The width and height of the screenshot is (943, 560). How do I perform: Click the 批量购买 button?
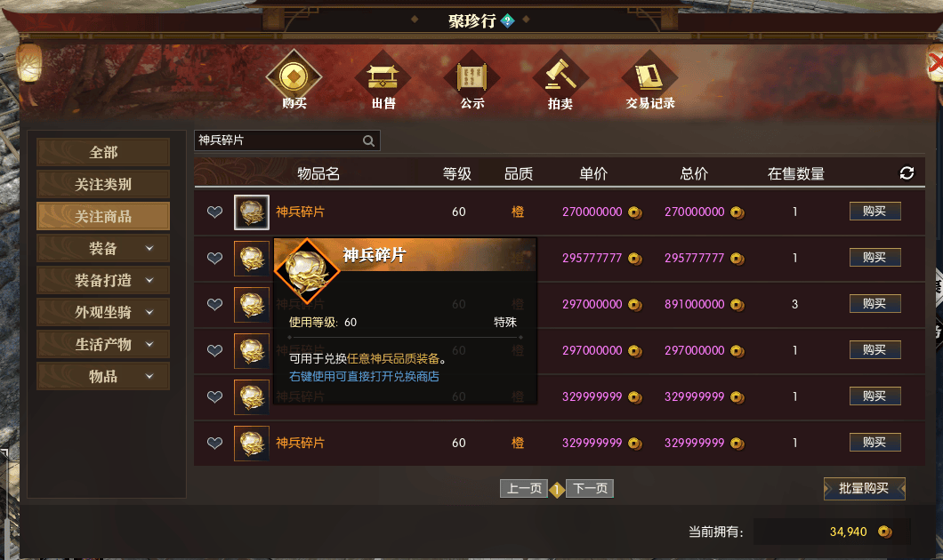point(864,489)
